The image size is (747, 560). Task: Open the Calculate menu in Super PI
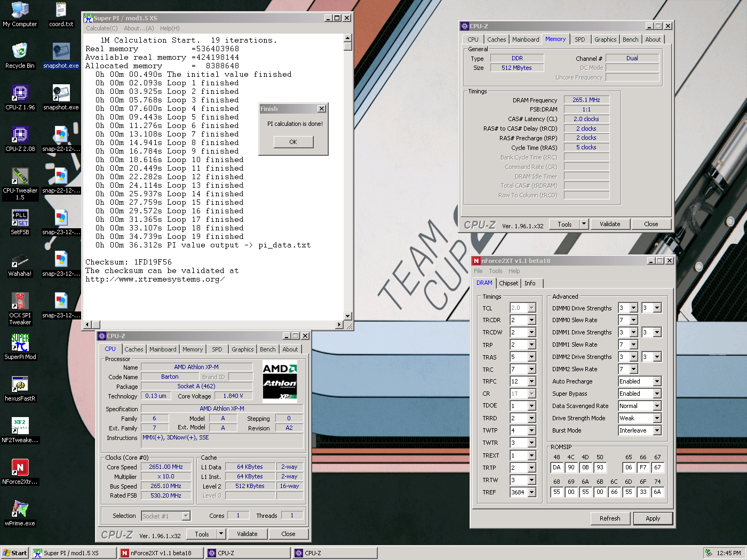(x=101, y=28)
